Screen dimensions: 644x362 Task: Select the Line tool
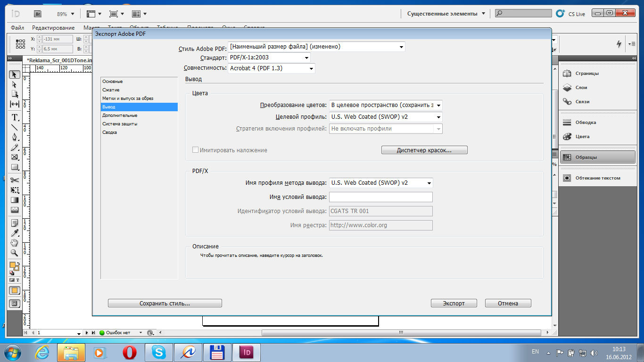[15, 127]
